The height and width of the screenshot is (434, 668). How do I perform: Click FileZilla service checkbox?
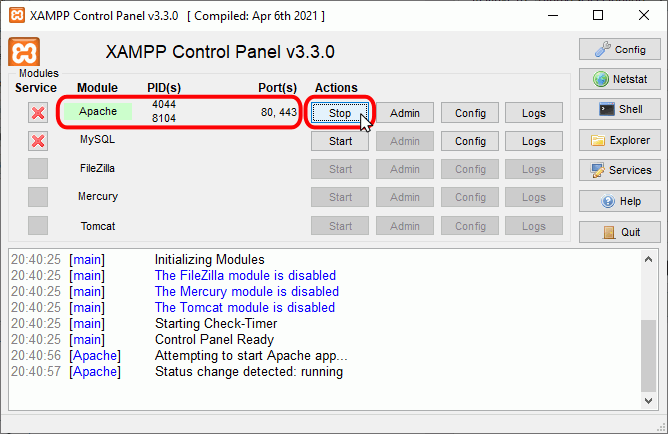coord(38,169)
